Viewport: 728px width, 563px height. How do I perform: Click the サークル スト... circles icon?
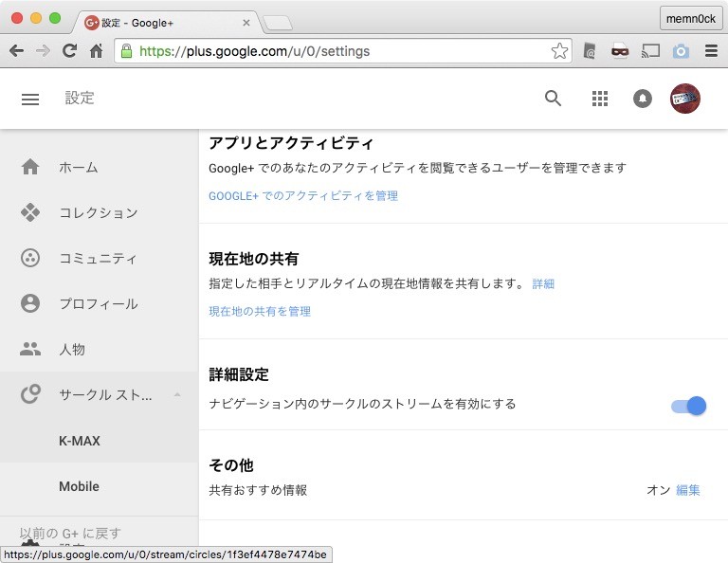pyautogui.click(x=30, y=394)
